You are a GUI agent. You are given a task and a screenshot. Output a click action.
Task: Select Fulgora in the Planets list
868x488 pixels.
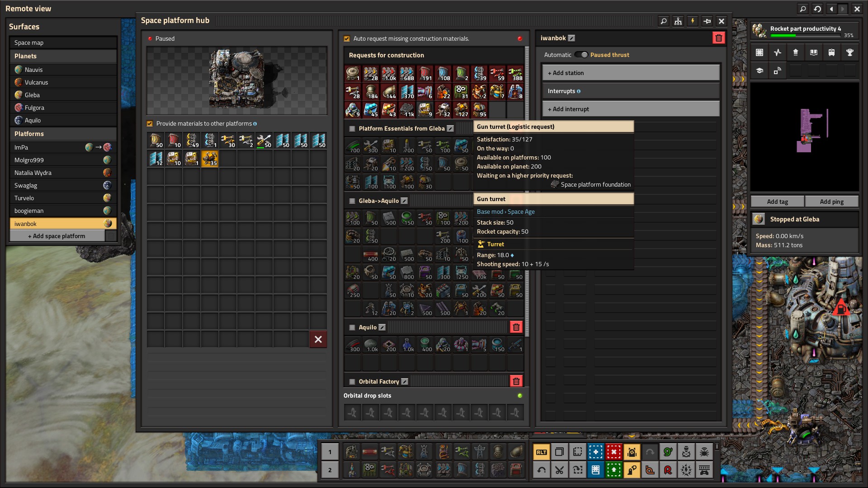coord(63,108)
